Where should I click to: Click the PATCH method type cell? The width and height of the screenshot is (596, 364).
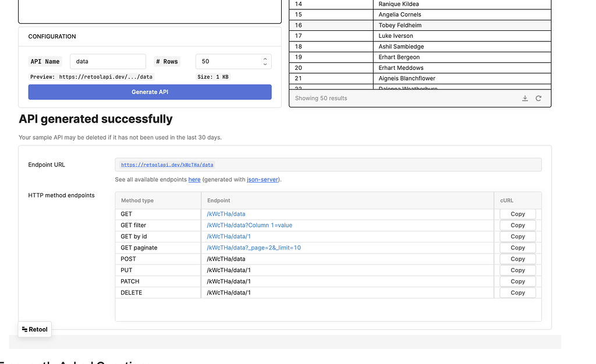(158, 281)
